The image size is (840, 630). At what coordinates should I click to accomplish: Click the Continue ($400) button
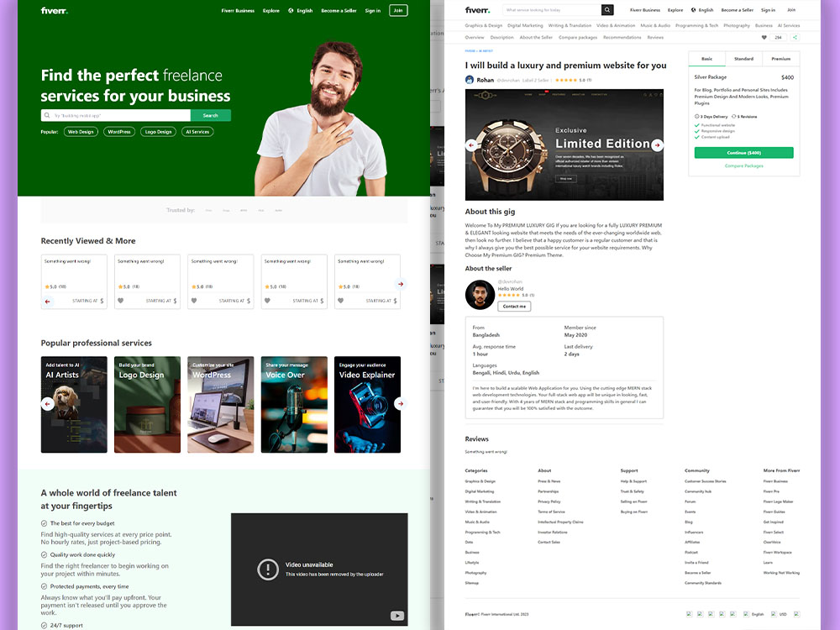click(x=744, y=152)
